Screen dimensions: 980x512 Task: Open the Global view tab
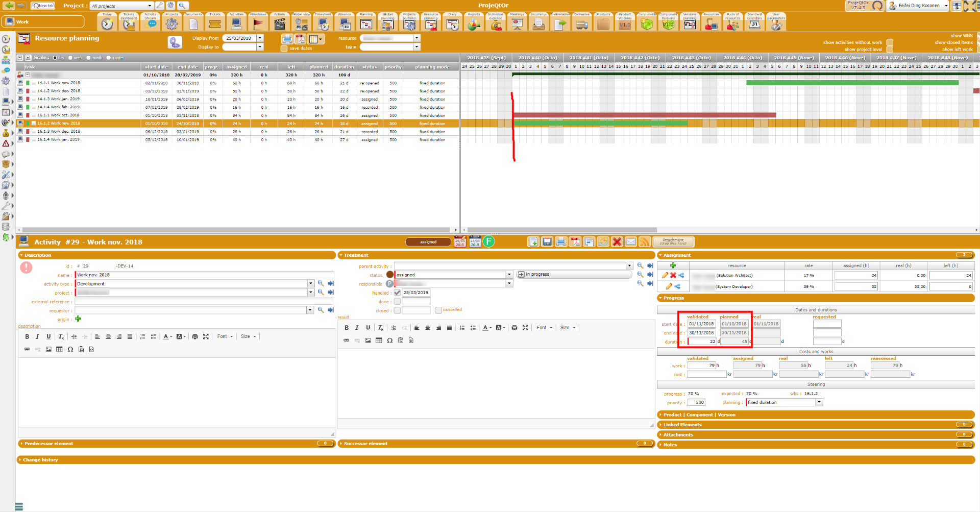pyautogui.click(x=301, y=23)
